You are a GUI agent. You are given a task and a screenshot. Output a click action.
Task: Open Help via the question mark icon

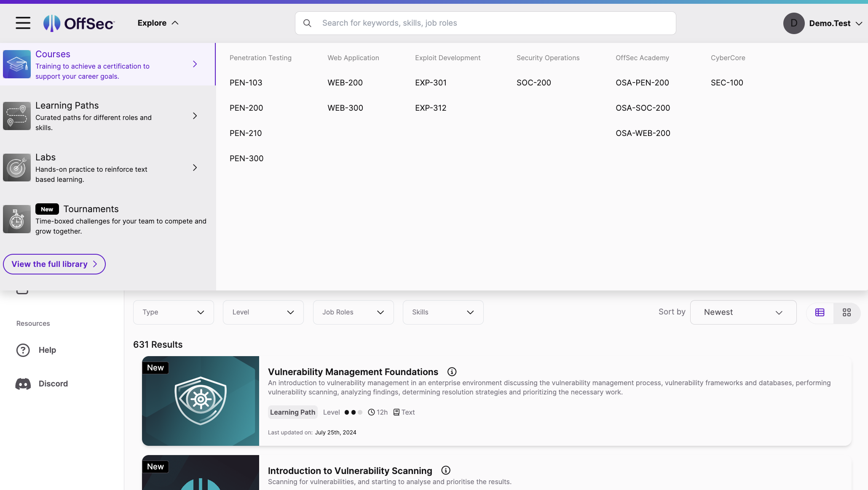tap(22, 350)
